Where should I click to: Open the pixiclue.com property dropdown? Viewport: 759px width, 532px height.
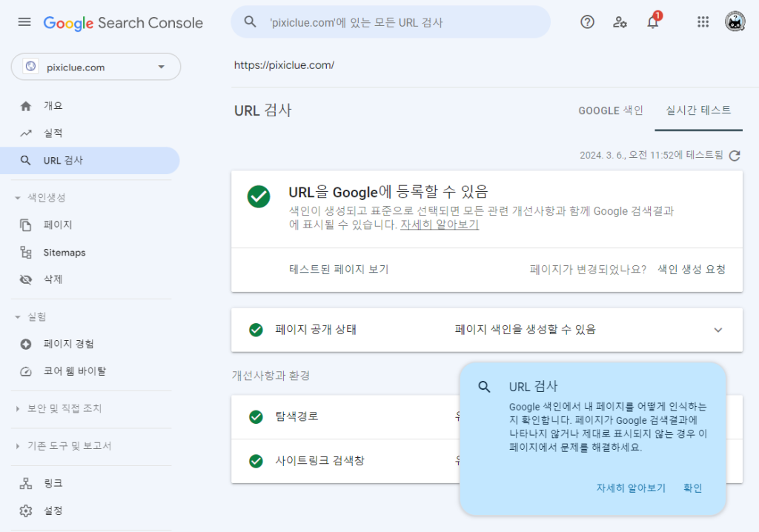click(x=96, y=67)
